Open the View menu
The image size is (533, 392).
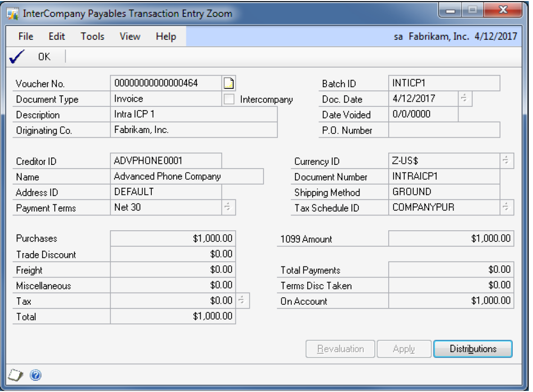tap(130, 37)
